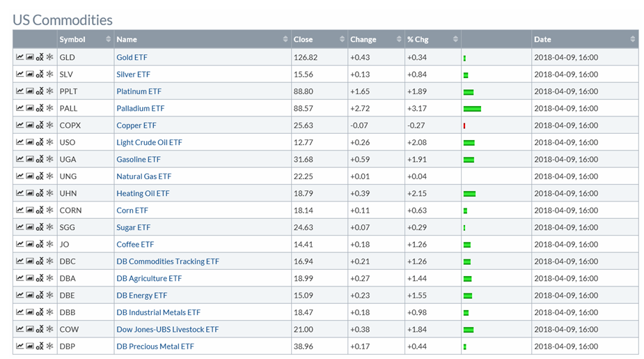This screenshot has height=359, width=644.
Task: Open the Point & Figure icon for PPLT
Action: coord(40,91)
